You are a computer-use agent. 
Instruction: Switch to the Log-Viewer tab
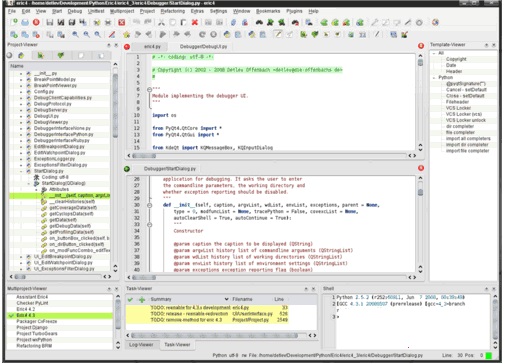(x=141, y=345)
